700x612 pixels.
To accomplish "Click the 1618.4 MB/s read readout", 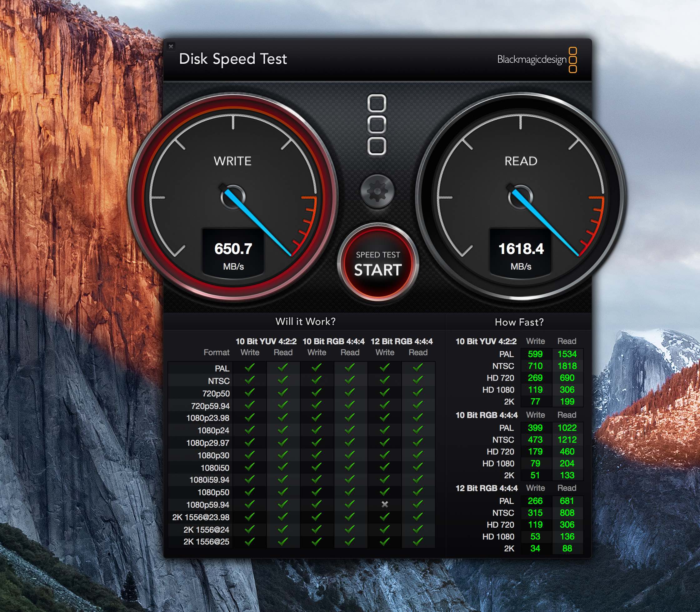I will [521, 249].
